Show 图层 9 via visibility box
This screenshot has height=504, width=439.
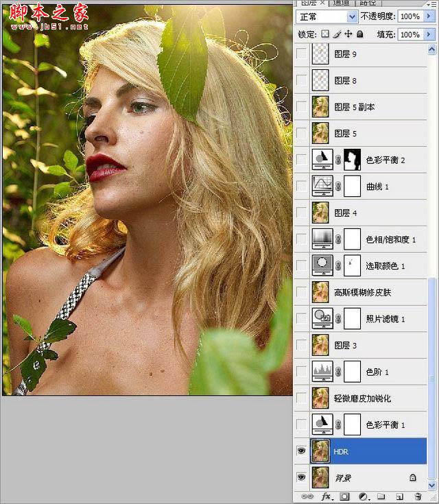click(301, 53)
